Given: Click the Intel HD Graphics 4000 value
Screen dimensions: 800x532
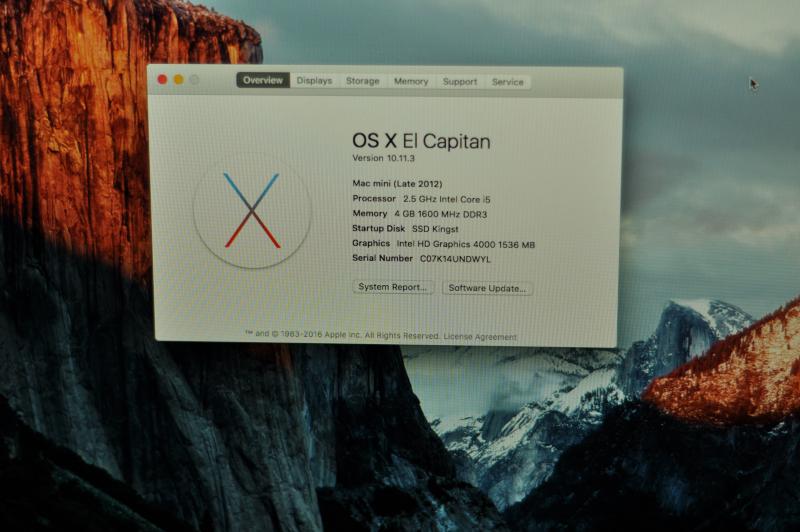Looking at the screenshot, I should 466,244.
